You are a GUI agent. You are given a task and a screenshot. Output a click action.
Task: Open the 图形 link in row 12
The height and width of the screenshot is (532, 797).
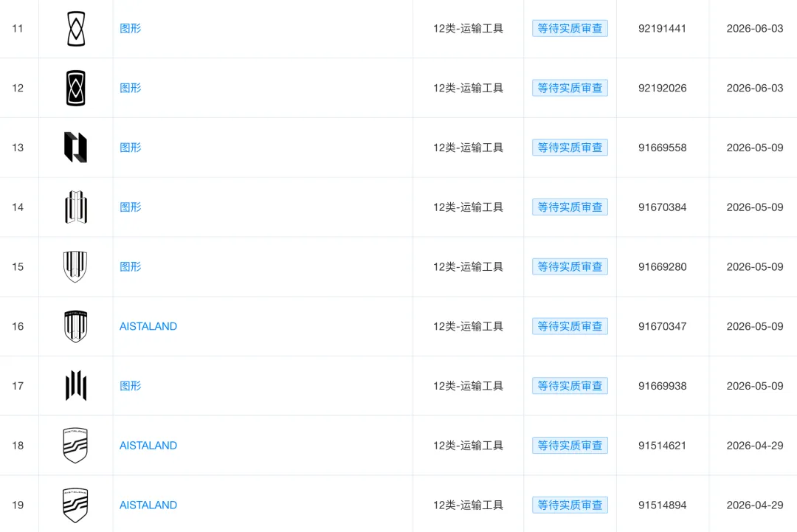[131, 88]
